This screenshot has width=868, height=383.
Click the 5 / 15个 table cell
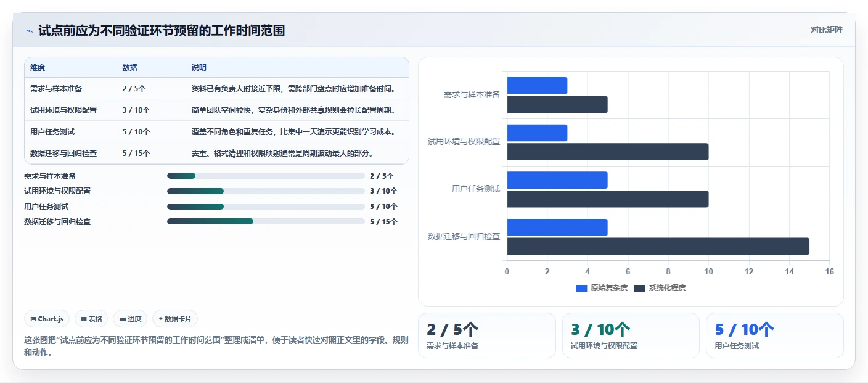point(136,154)
